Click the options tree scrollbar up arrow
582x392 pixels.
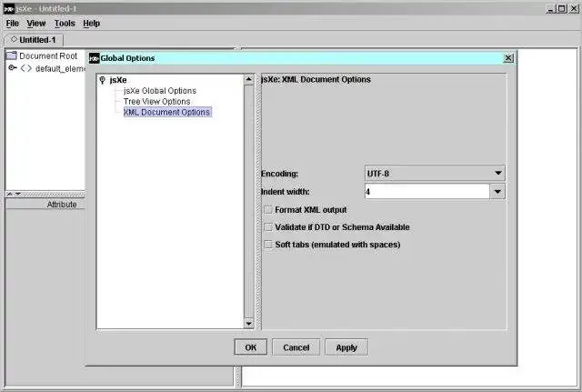point(248,79)
